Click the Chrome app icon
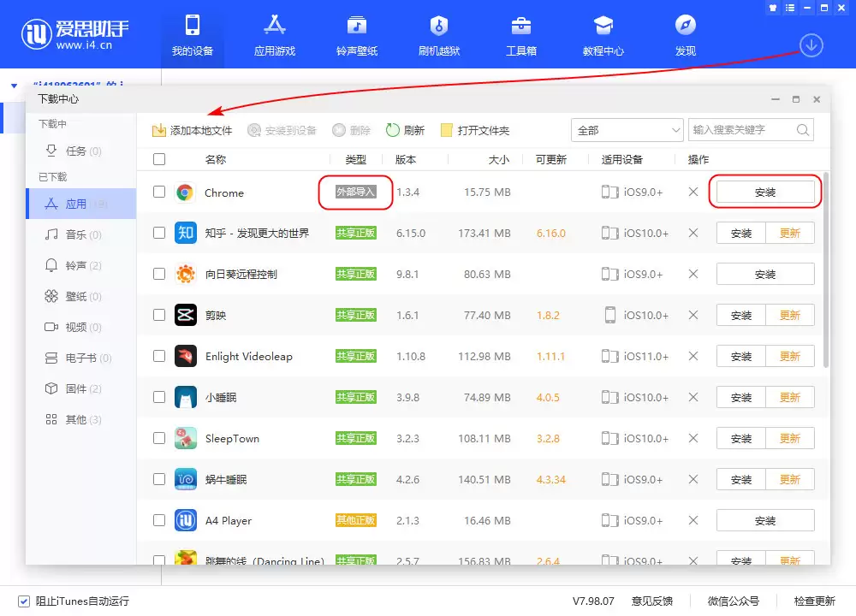 (x=186, y=192)
